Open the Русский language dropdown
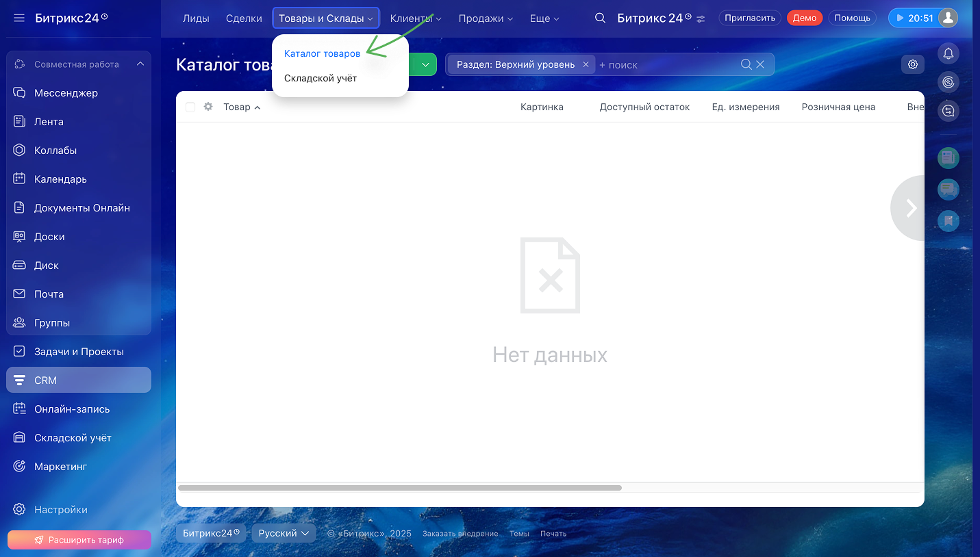Image resolution: width=980 pixels, height=557 pixels. (x=283, y=532)
